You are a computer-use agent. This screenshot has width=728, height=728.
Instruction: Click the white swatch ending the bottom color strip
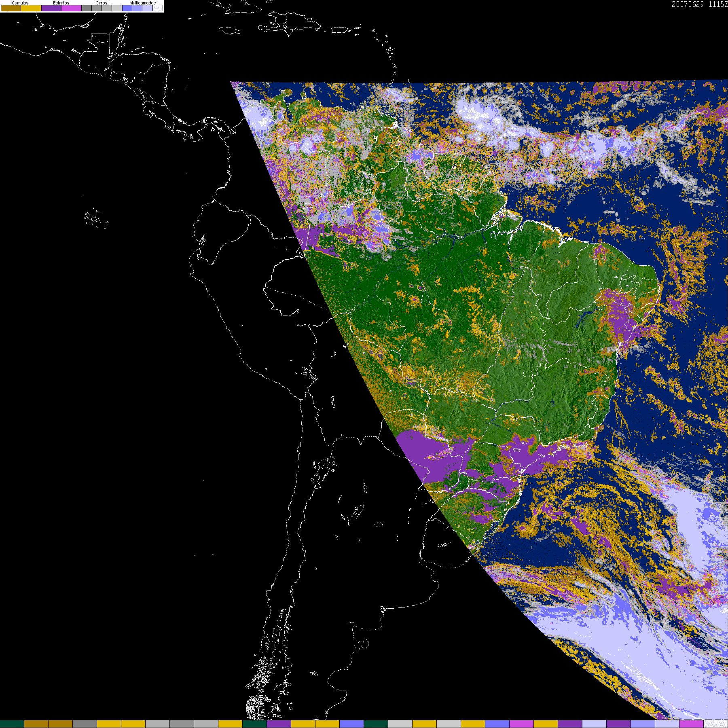coord(716,724)
